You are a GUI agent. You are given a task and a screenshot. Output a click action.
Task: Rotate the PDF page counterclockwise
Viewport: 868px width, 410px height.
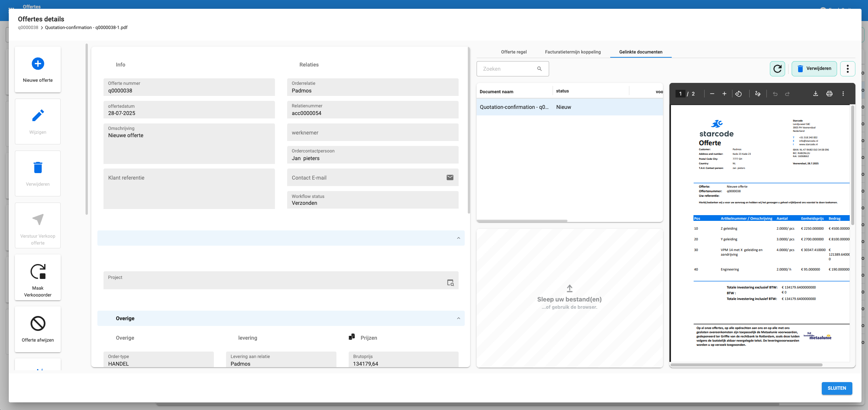pyautogui.click(x=739, y=94)
